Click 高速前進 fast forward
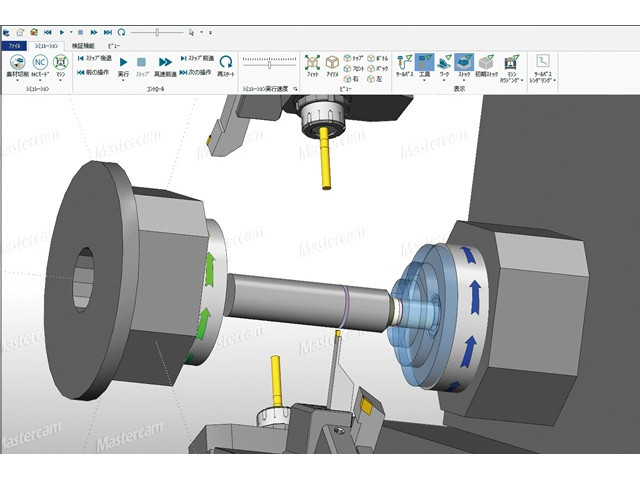 pyautogui.click(x=165, y=67)
